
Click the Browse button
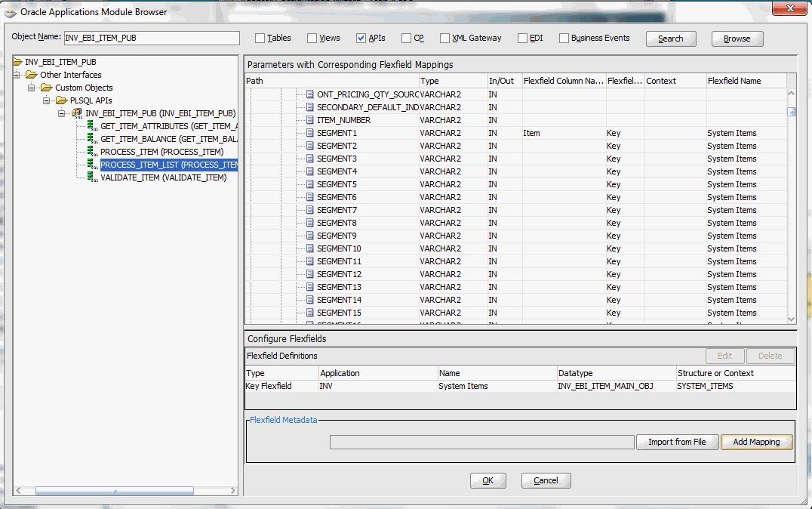[737, 39]
